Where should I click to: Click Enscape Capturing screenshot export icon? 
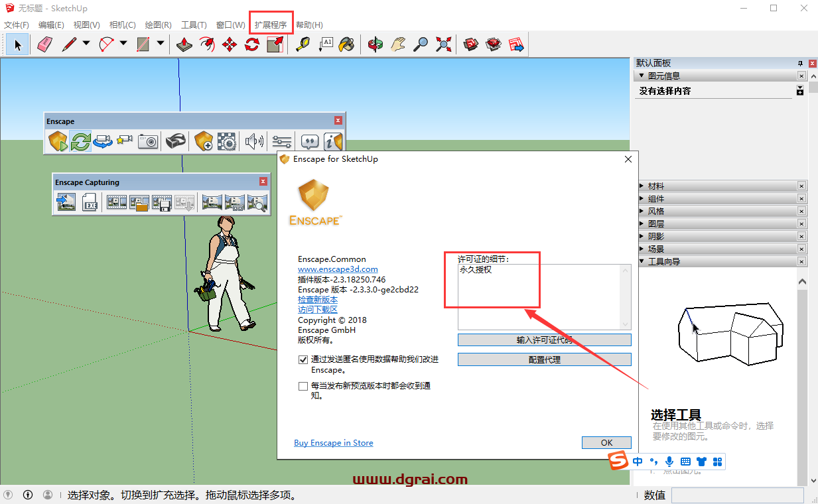[66, 202]
